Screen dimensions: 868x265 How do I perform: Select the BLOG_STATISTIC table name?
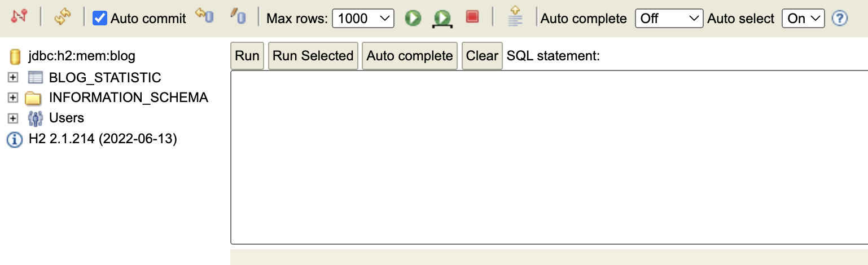[x=105, y=78]
